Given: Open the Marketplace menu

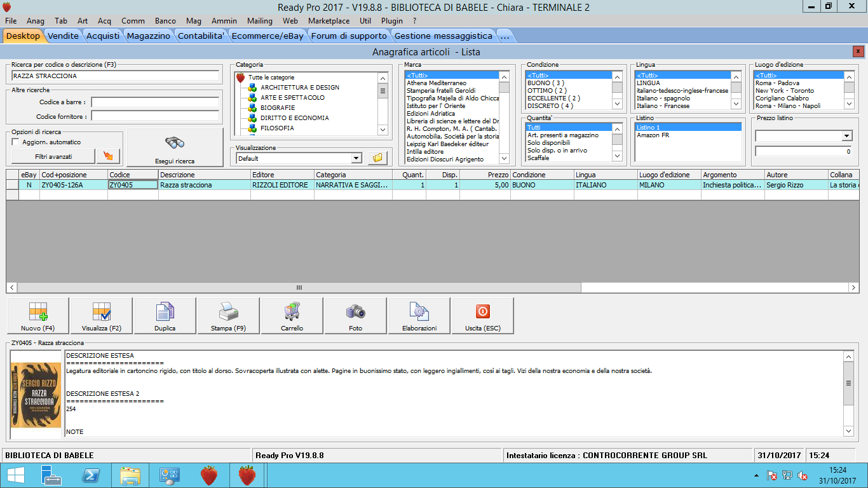Looking at the screenshot, I should [329, 21].
